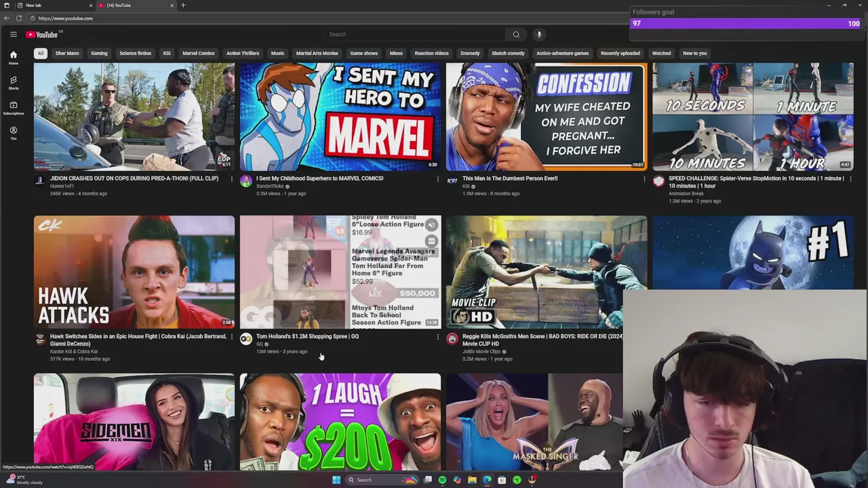Reload the page with refresh icon

(19, 18)
